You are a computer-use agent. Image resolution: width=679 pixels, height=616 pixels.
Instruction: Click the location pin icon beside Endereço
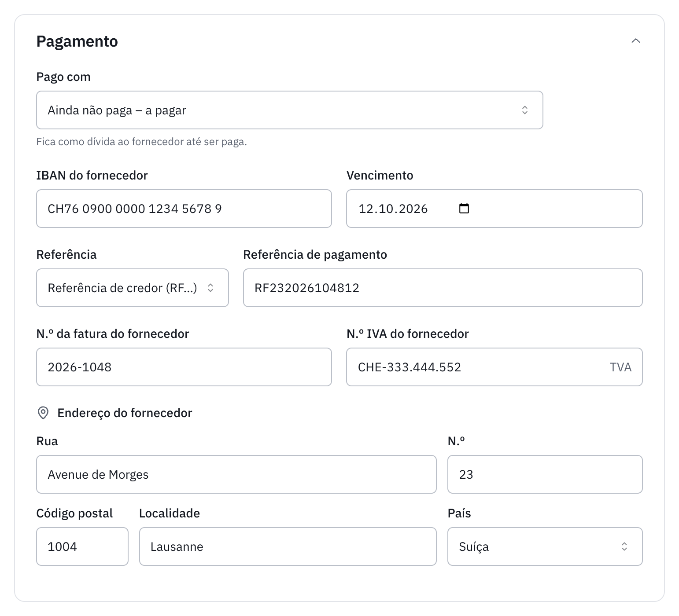pyautogui.click(x=43, y=413)
